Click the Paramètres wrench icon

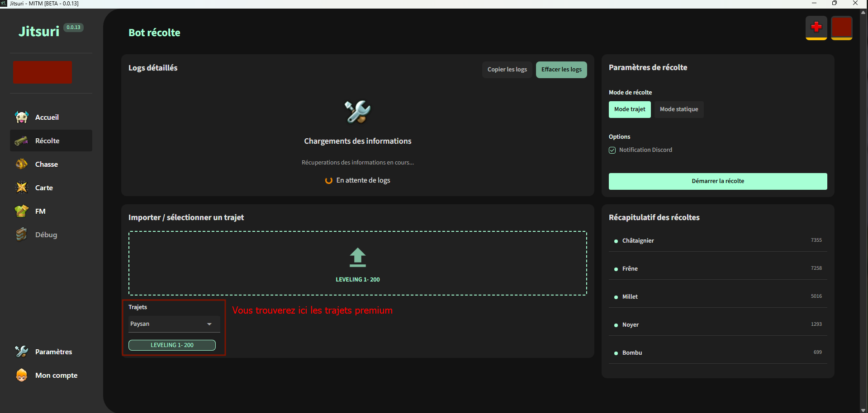pos(21,352)
